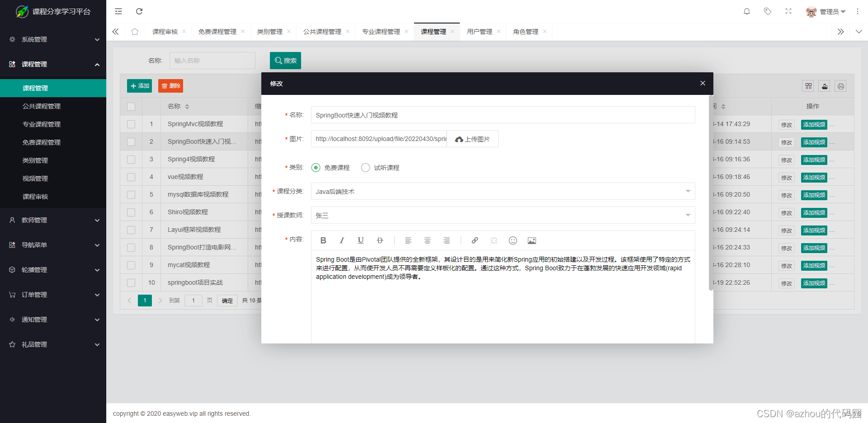868x423 pixels.
Task: Check the row for SpringMvc视频教程
Action: 131,124
